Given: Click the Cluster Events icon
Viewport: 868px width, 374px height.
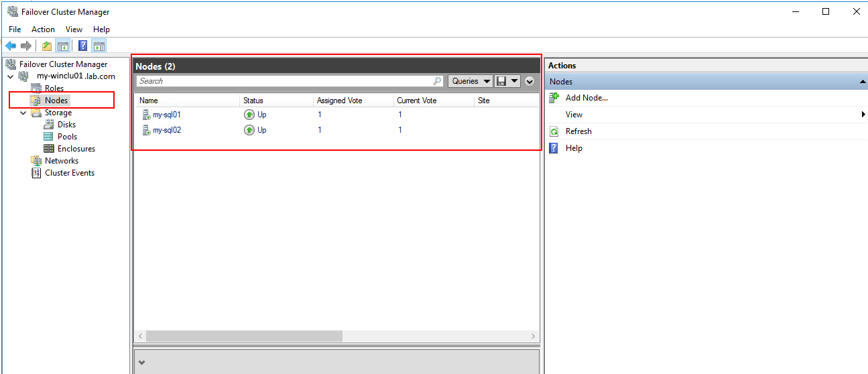Looking at the screenshot, I should [x=36, y=173].
